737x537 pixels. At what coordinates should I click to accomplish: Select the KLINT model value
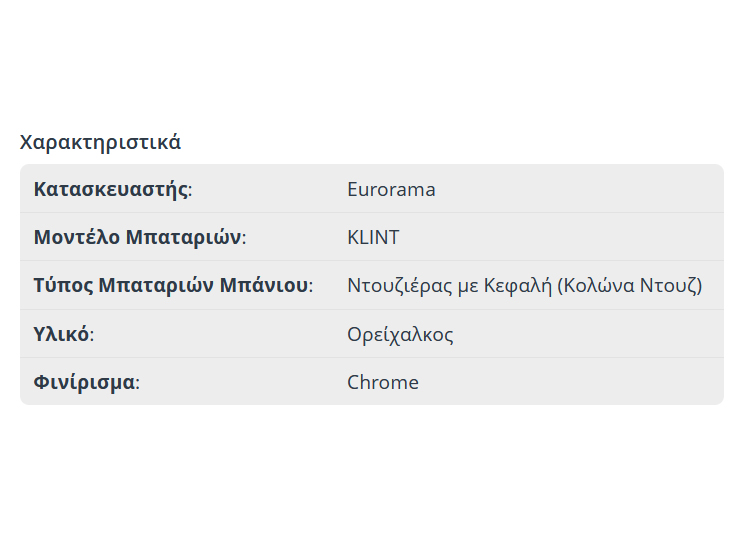point(373,237)
